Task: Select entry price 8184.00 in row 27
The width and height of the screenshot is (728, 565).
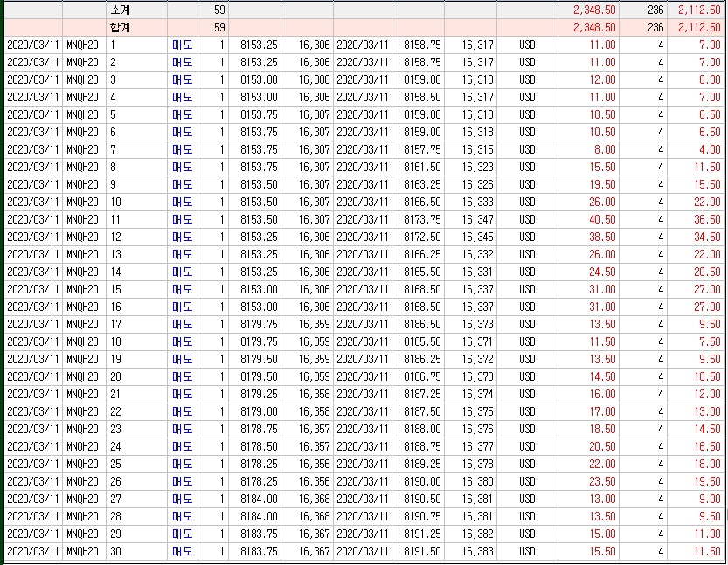Action: [259, 500]
